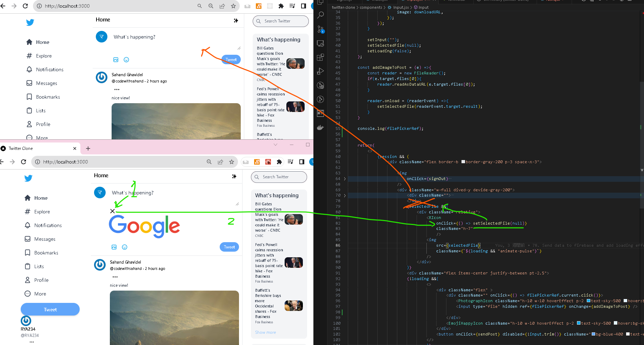Click sparkles icon beside Home in upper browser
Screen dimensions: 644x345
236,20
